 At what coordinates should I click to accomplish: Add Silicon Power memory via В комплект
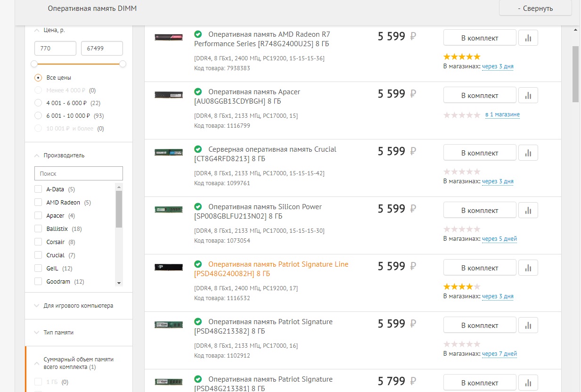coord(480,211)
